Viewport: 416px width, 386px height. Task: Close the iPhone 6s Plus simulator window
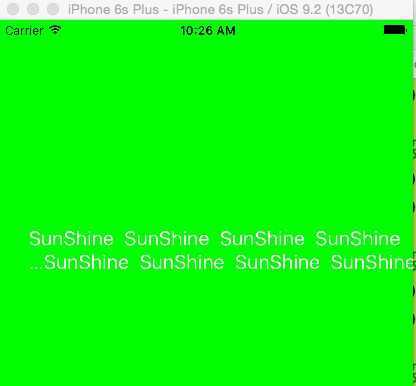point(13,9)
